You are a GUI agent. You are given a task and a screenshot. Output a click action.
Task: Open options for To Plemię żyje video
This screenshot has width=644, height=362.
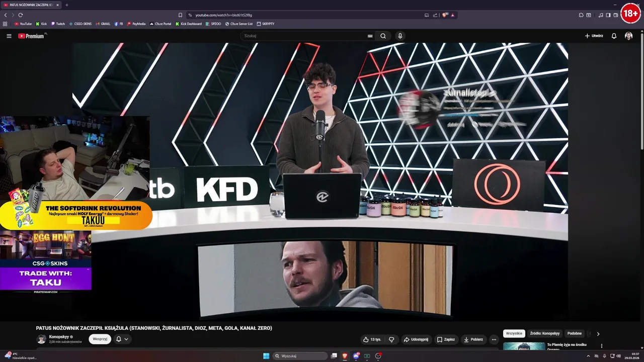[601, 346]
